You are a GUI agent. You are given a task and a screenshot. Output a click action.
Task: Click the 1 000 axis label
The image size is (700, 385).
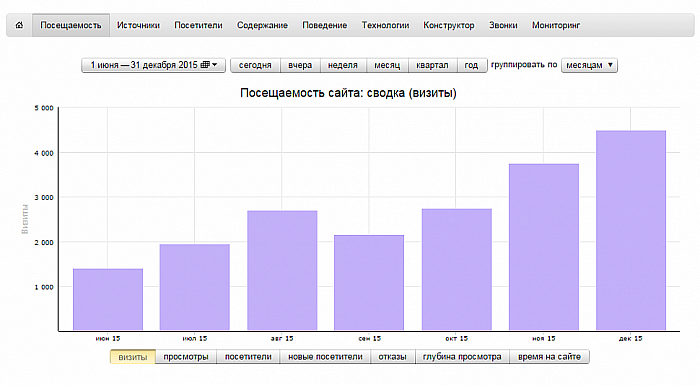tap(44, 287)
